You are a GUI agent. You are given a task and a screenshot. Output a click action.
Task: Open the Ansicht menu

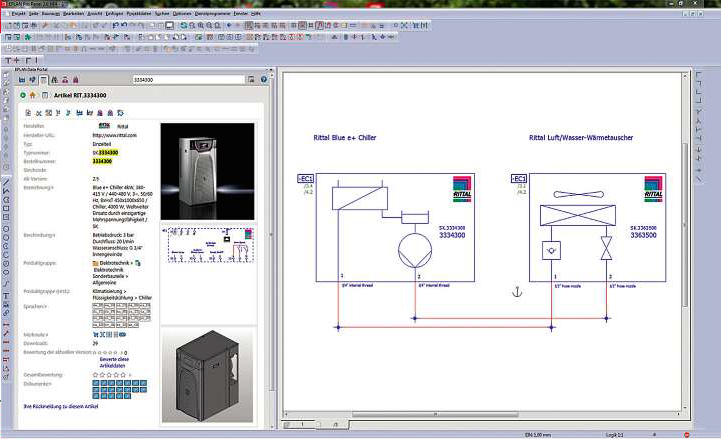(x=95, y=14)
